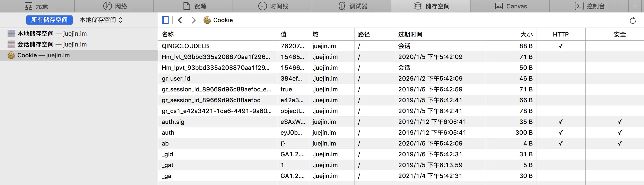Toggle the navigation sidebar icon
644x185 pixels.
pos(165,20)
